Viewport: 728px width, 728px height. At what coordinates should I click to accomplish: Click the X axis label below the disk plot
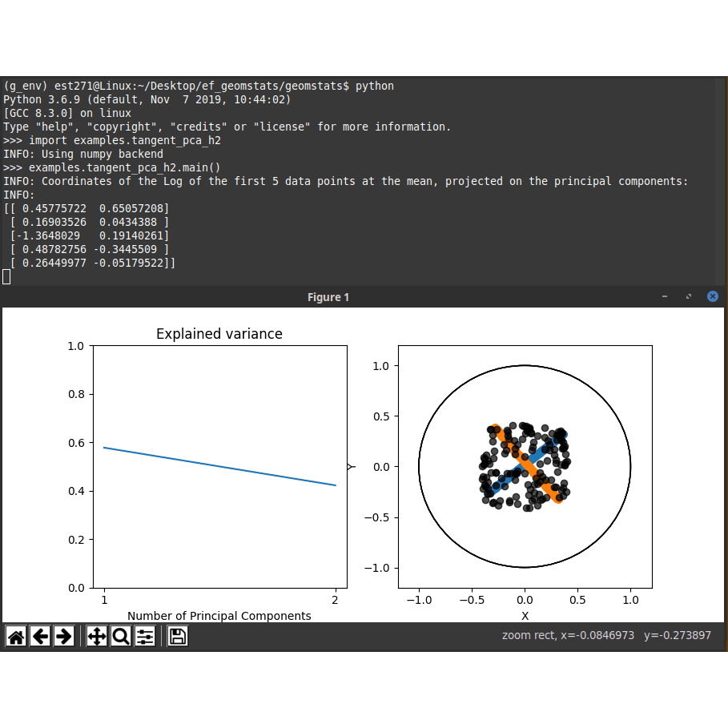[525, 616]
